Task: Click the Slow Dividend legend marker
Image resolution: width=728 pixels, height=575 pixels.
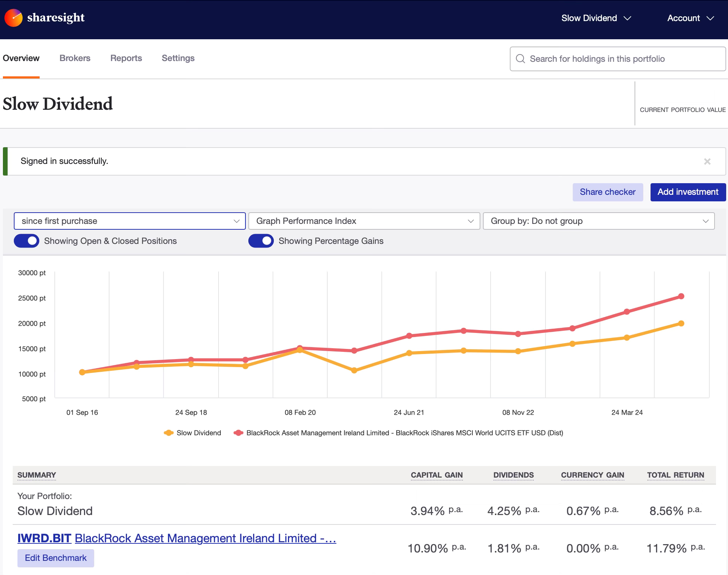Action: [168, 433]
